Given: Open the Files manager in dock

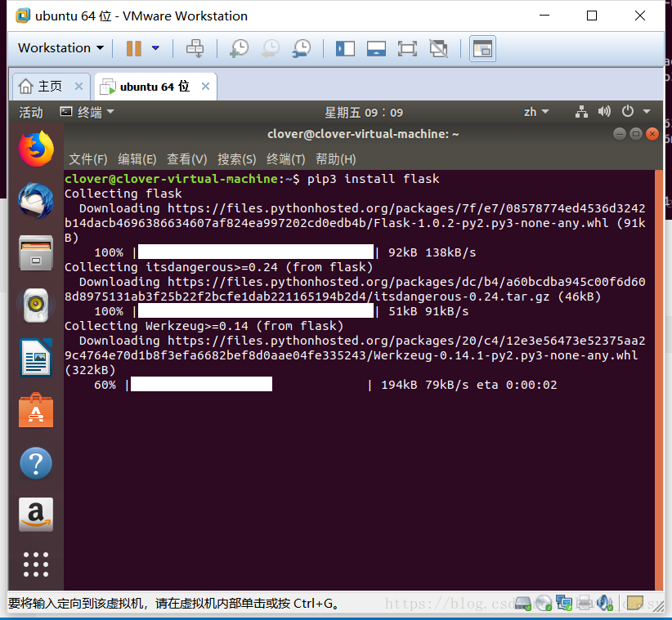Looking at the screenshot, I should 36,252.
